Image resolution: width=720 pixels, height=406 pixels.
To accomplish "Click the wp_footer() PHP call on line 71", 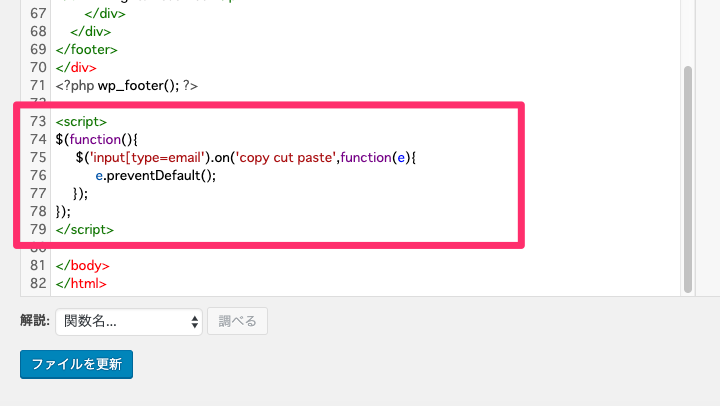I will (138, 86).
